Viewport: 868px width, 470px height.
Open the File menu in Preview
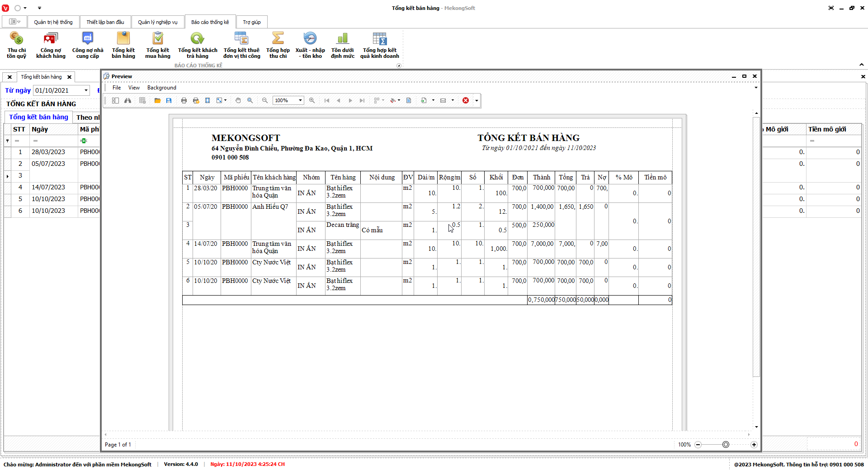[x=117, y=88]
